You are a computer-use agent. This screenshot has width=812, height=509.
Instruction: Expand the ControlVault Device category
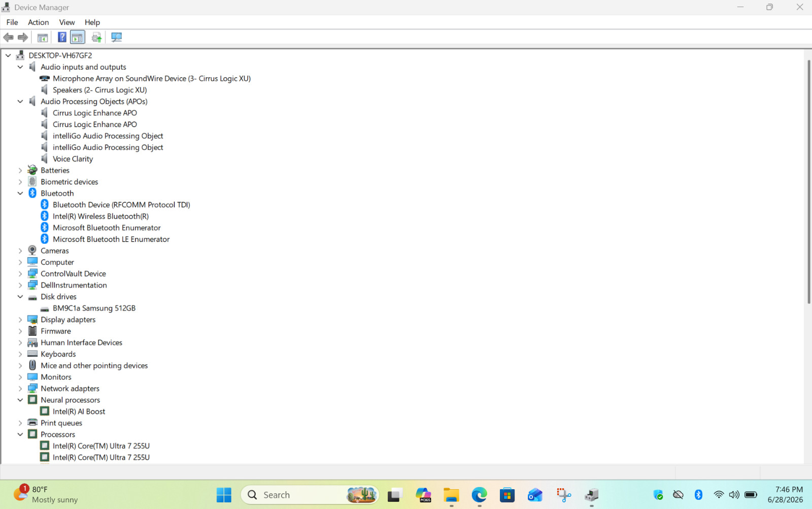[20, 274]
